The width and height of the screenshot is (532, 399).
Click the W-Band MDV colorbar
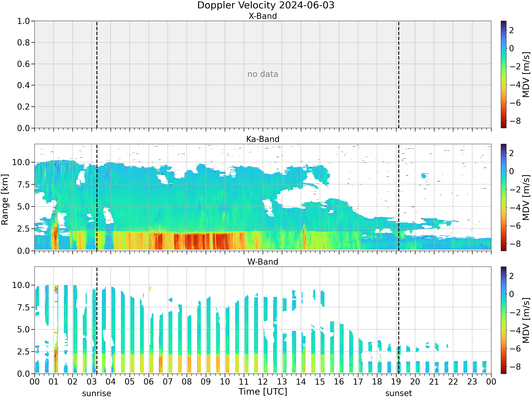503,320
